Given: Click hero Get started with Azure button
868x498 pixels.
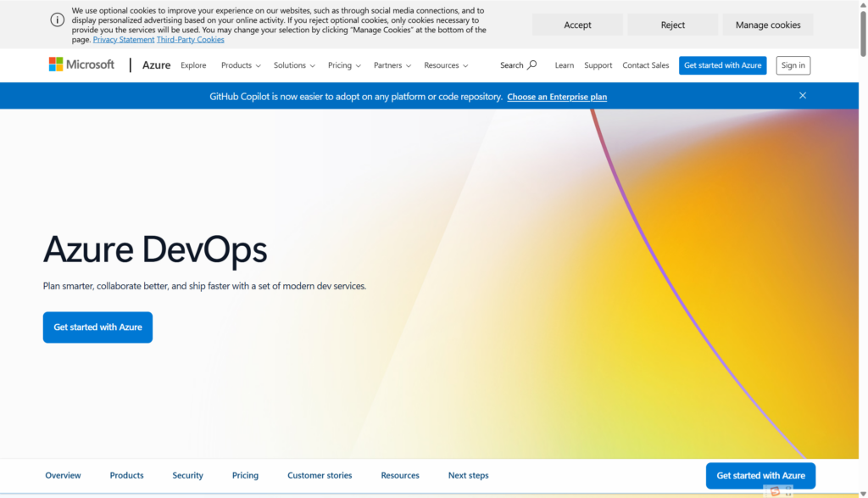Looking at the screenshot, I should pyautogui.click(x=98, y=327).
